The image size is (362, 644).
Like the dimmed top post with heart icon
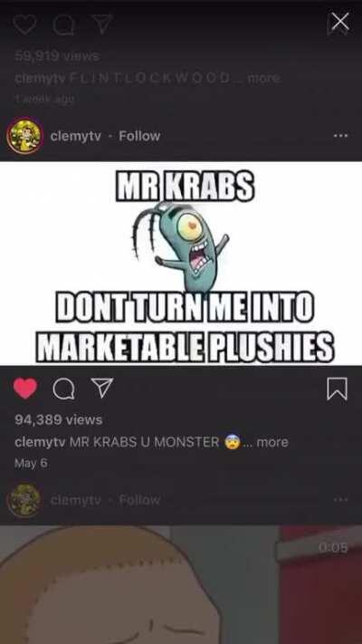(x=24, y=24)
